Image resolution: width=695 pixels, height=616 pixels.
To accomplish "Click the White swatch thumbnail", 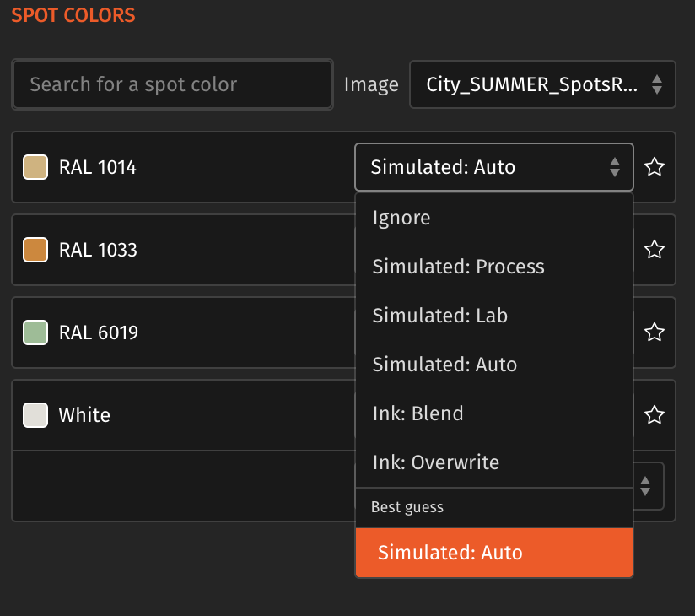I will [35, 415].
